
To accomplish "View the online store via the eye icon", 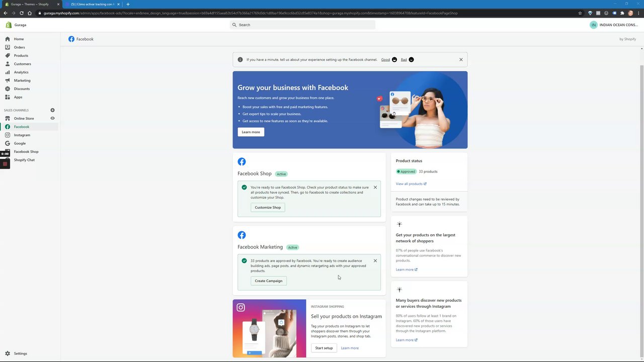I will click(52, 118).
